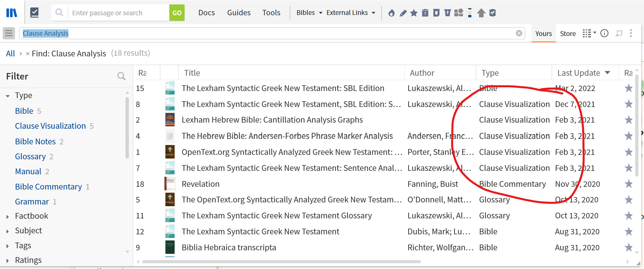Click the results list vertical scrollbar

637,126
